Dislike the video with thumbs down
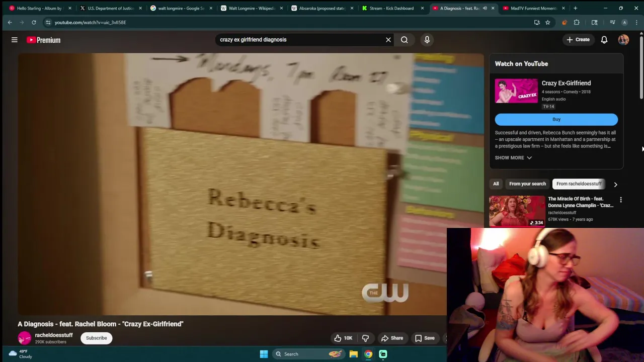This screenshot has width=644, height=362. 366,338
